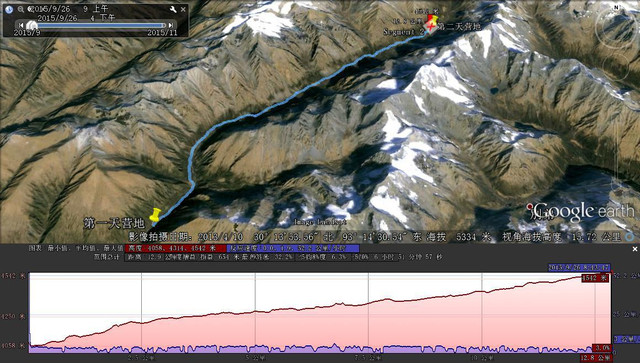Open time slider options wrench icon

173,9
